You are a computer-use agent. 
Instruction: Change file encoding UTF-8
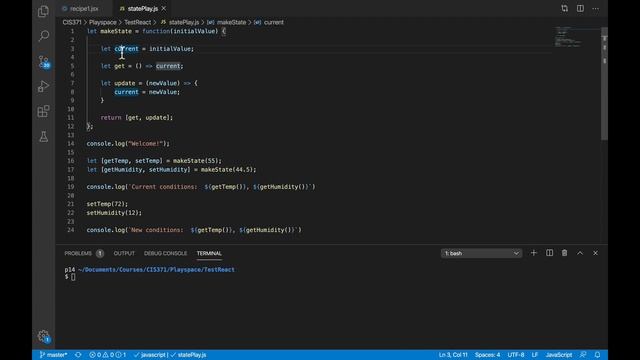[516, 355]
